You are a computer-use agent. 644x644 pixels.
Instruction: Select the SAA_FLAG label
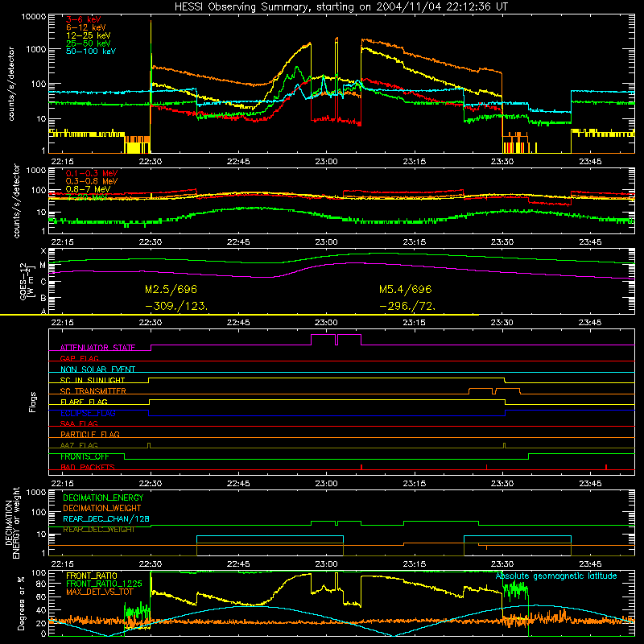click(x=79, y=423)
